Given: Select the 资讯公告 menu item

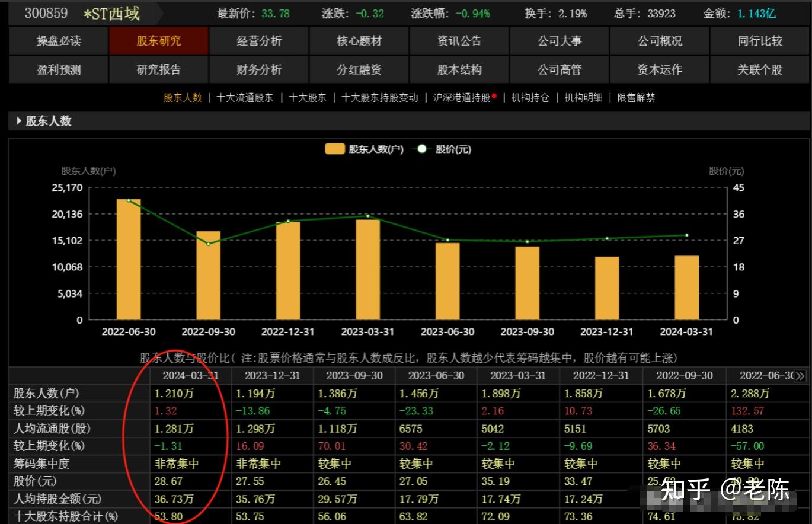Looking at the screenshot, I should pos(459,41).
